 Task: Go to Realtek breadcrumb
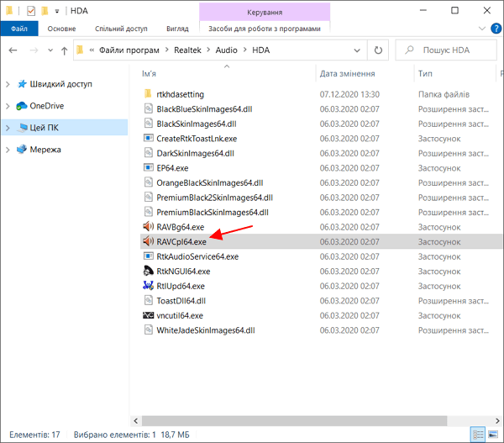click(187, 50)
